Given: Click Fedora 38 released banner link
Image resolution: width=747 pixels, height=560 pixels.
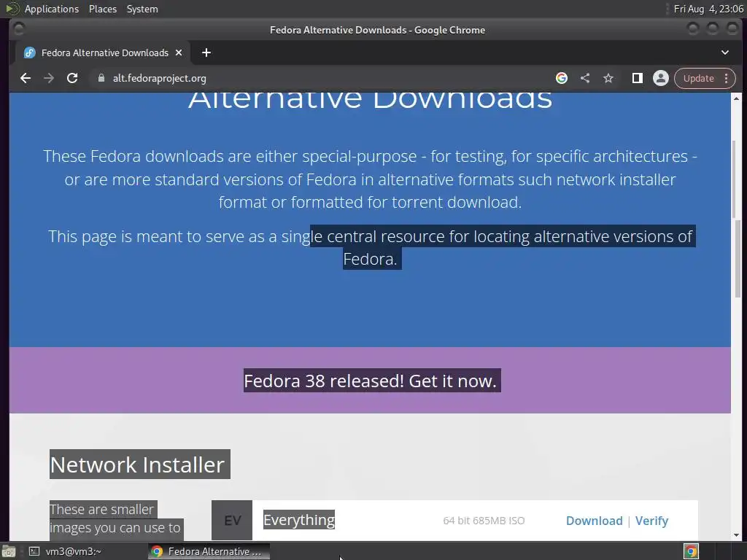Looking at the screenshot, I should pos(372,381).
